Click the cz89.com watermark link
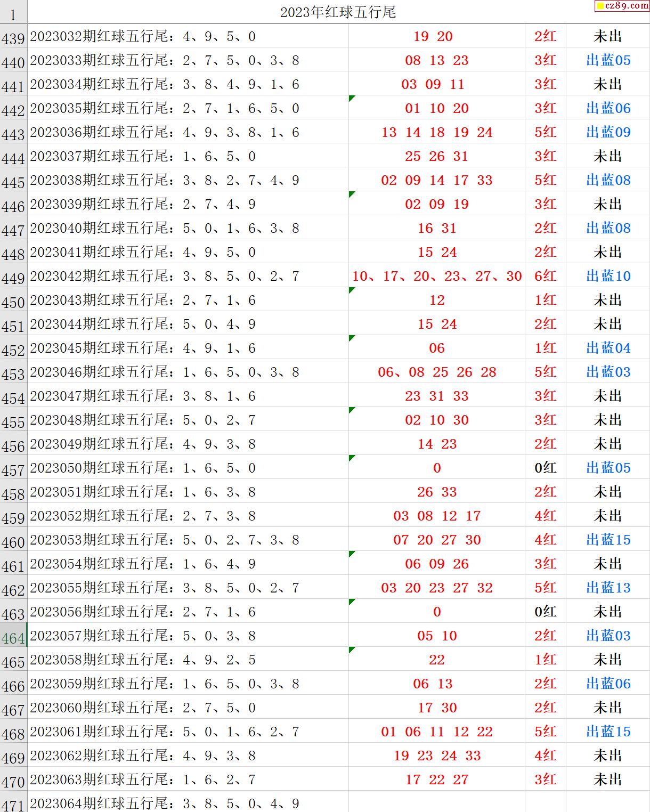Image resolution: width=650 pixels, height=812 pixels. pyautogui.click(x=622, y=6)
